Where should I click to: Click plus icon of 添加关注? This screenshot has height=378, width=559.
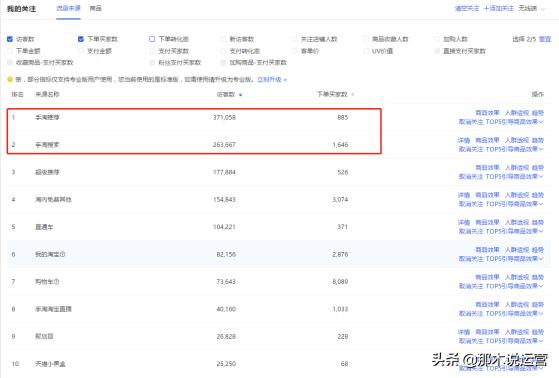pos(486,8)
